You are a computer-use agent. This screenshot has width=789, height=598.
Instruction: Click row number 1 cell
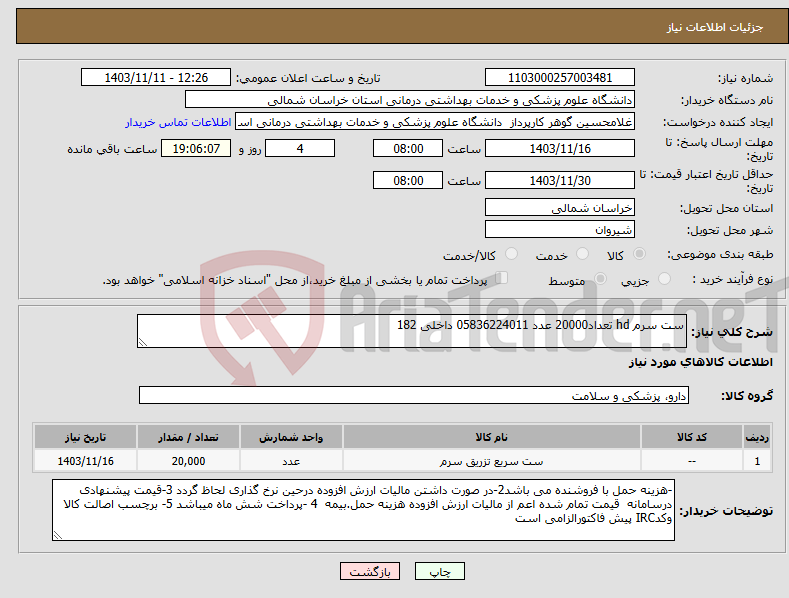(x=757, y=461)
